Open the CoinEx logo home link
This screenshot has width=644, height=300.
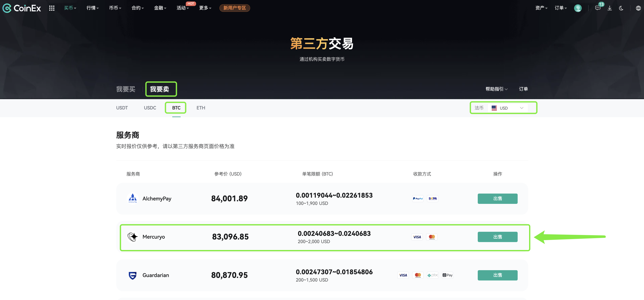(21, 8)
